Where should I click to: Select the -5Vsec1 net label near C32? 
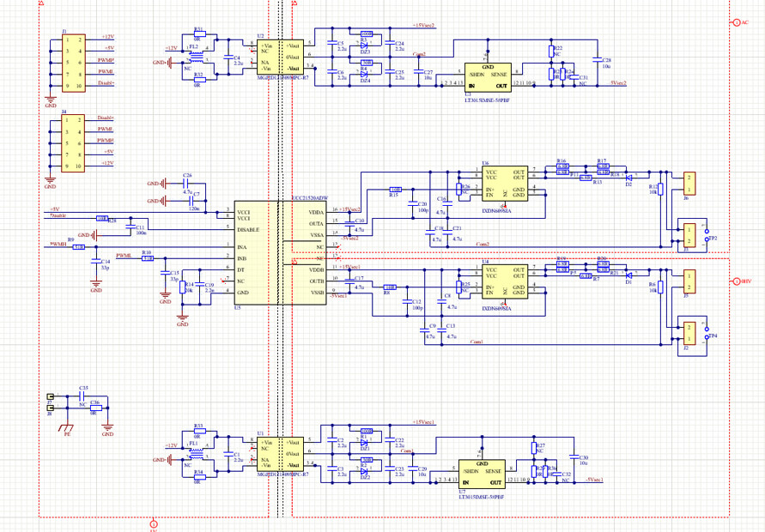[595, 480]
